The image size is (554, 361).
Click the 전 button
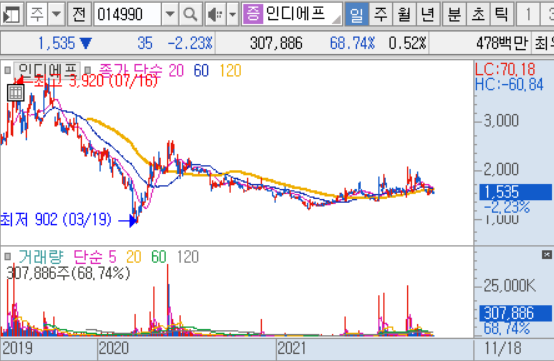79,14
